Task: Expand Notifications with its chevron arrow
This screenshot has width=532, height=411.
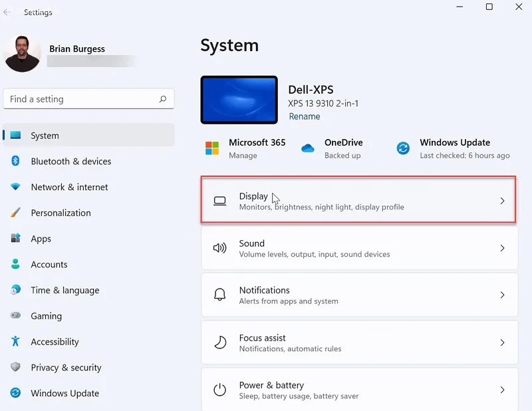Action: pyautogui.click(x=502, y=295)
